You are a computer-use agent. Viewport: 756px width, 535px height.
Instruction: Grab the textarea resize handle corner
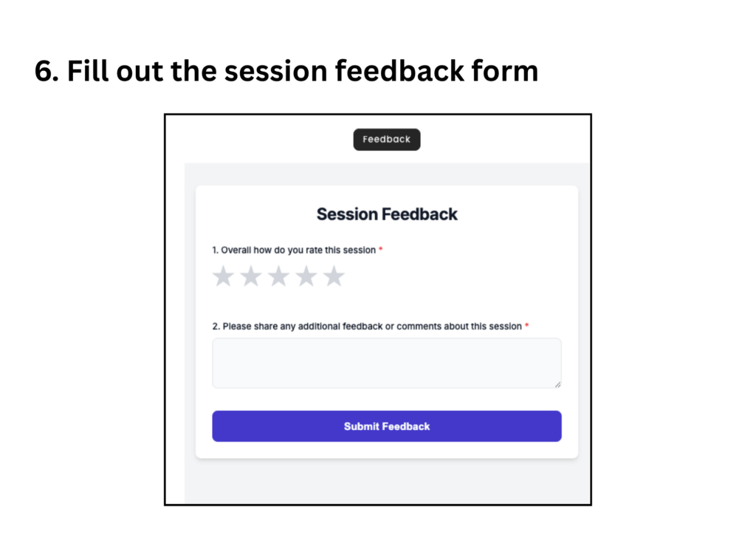click(x=558, y=384)
